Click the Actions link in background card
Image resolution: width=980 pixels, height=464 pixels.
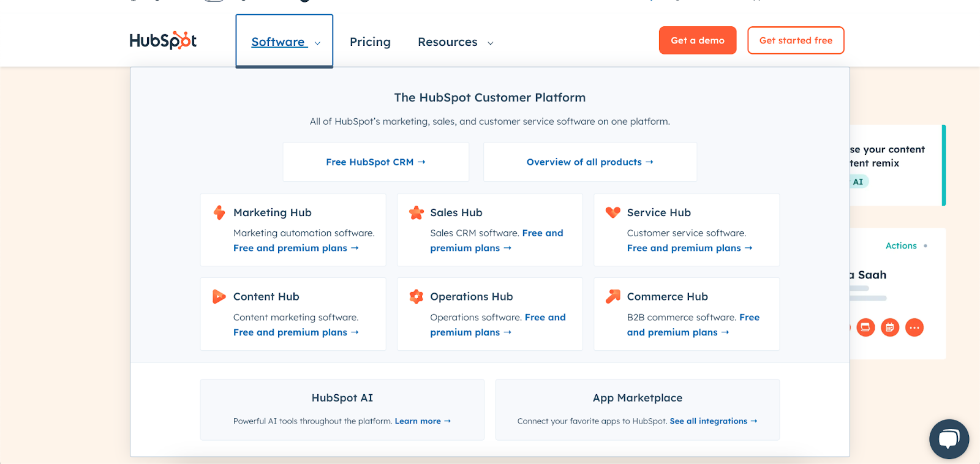(x=901, y=245)
